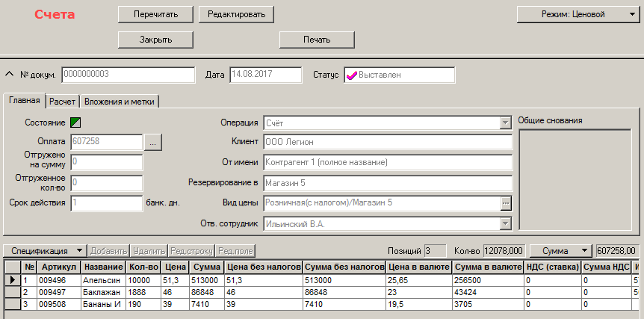Click the Оплата field 607258
This screenshot has height=319, width=644.
coord(107,142)
